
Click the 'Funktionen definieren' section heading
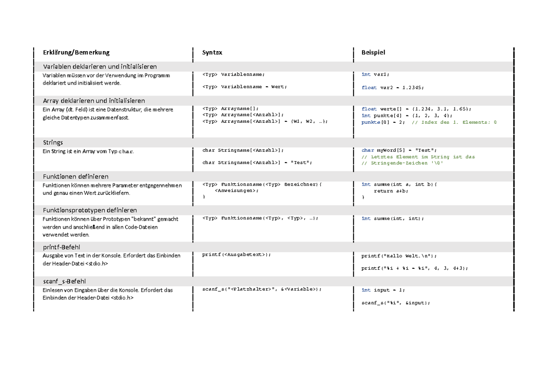(x=76, y=176)
